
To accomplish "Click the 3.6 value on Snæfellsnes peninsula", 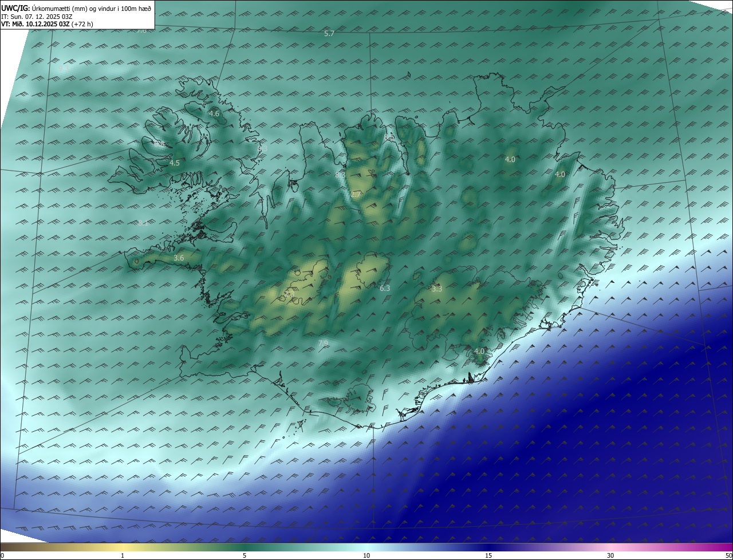I will 179,258.
